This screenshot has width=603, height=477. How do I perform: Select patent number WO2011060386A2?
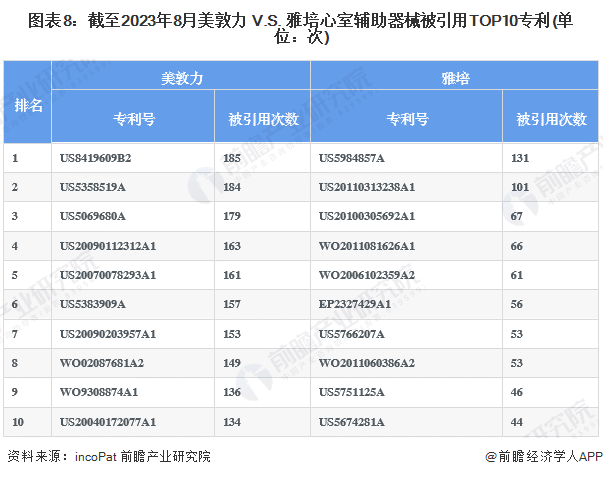click(367, 363)
